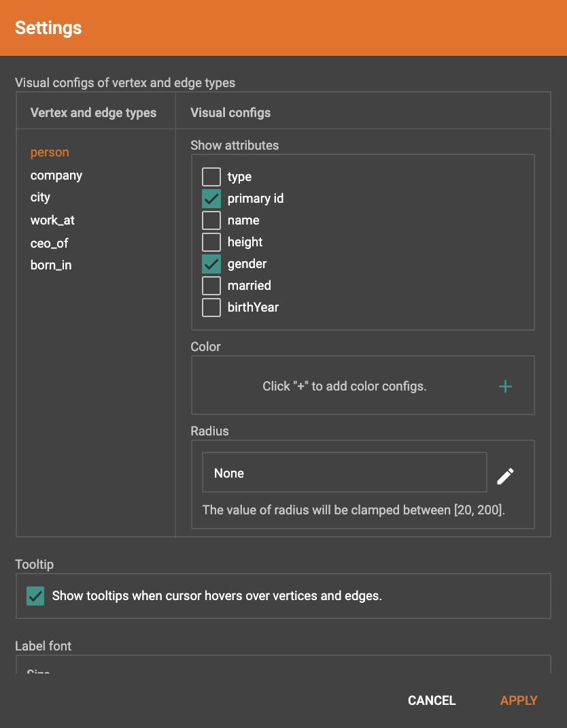Tick the married attribute checkbox

[x=211, y=286]
